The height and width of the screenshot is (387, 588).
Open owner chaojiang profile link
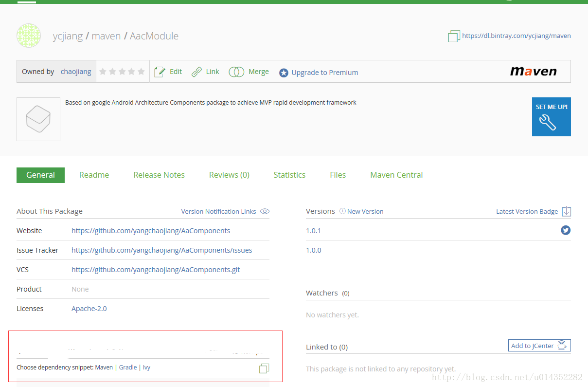tap(76, 72)
